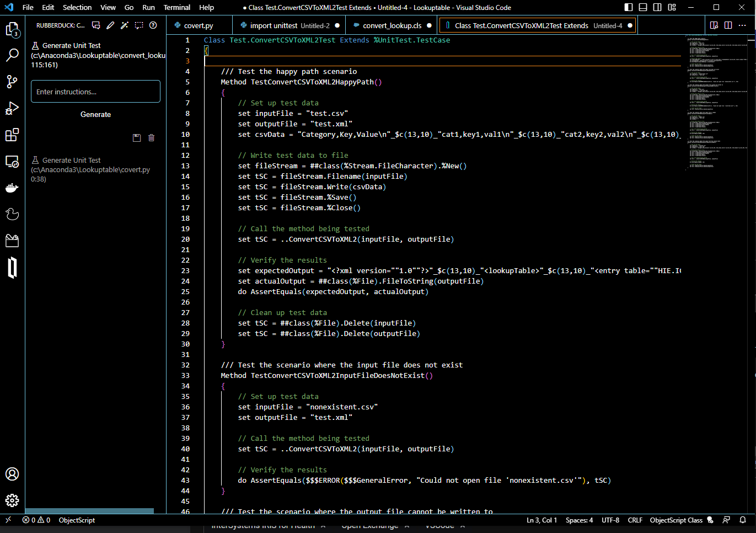
Task: Toggle the bottom panel layout button
Action: pyautogui.click(x=643, y=7)
